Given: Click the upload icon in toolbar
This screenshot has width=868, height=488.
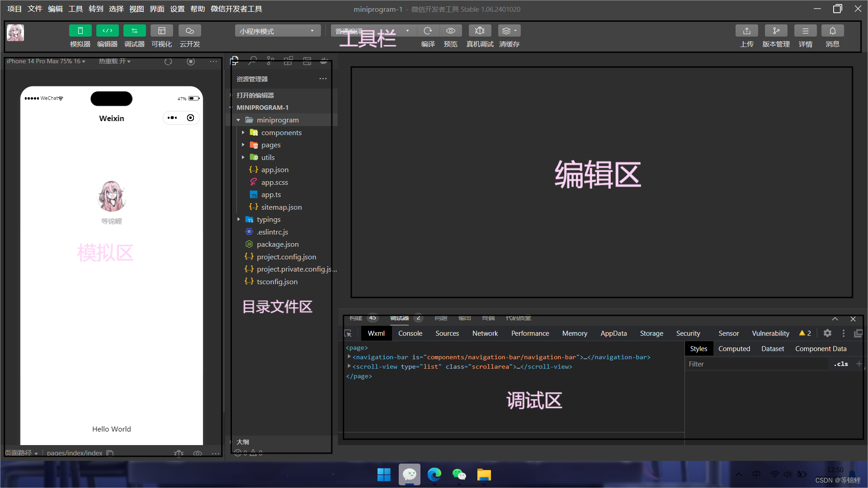Looking at the screenshot, I should click(746, 31).
